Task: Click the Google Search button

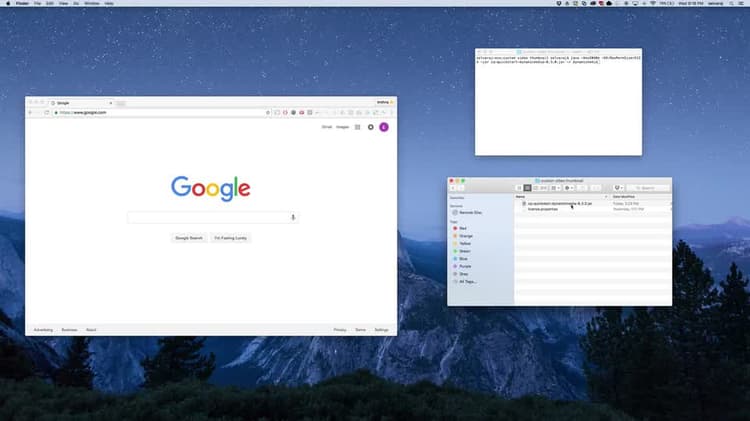Action: pos(189,238)
